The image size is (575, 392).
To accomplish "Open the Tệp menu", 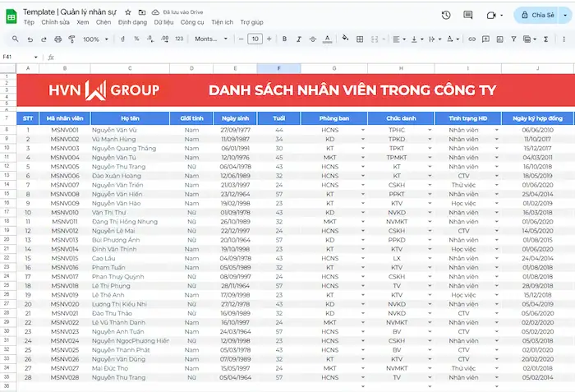I will 29,22.
